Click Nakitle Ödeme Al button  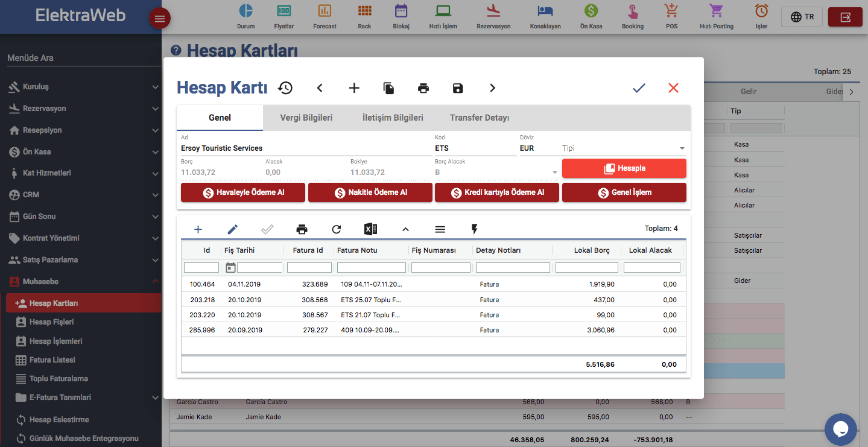(x=370, y=192)
